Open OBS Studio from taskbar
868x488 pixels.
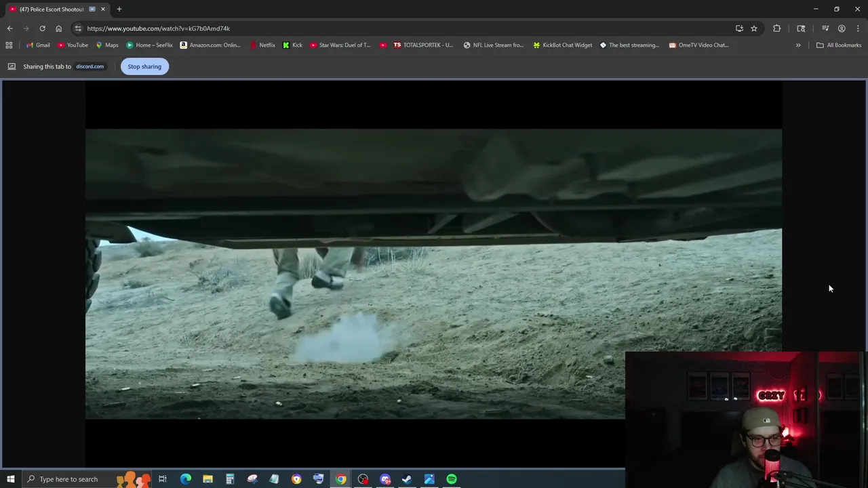pos(363,479)
